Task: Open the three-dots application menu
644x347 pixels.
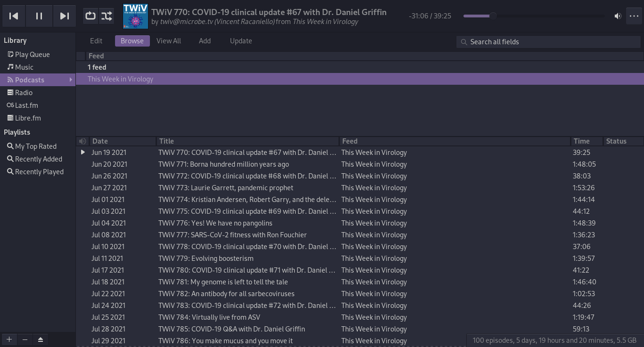Action: [634, 16]
